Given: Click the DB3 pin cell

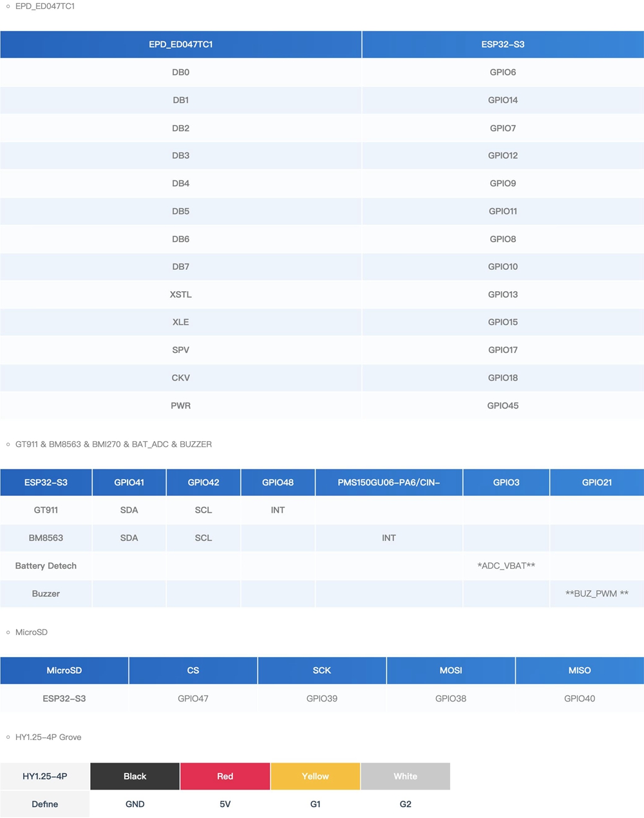Looking at the screenshot, I should point(180,155).
